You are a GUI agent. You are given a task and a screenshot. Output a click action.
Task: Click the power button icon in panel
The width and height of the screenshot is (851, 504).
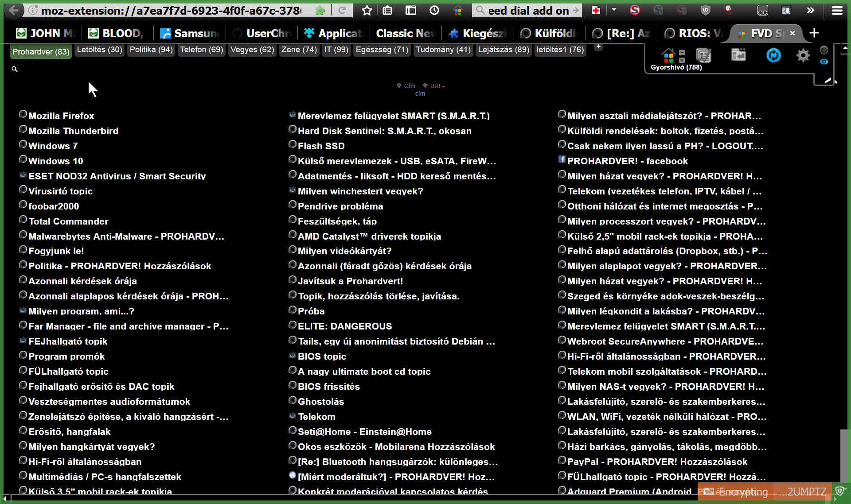[x=824, y=50]
